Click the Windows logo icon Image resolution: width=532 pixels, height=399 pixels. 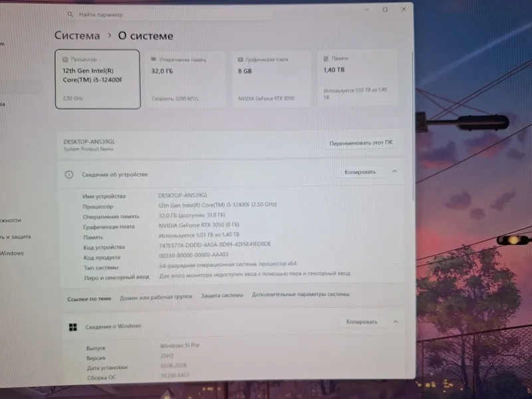pos(73,327)
